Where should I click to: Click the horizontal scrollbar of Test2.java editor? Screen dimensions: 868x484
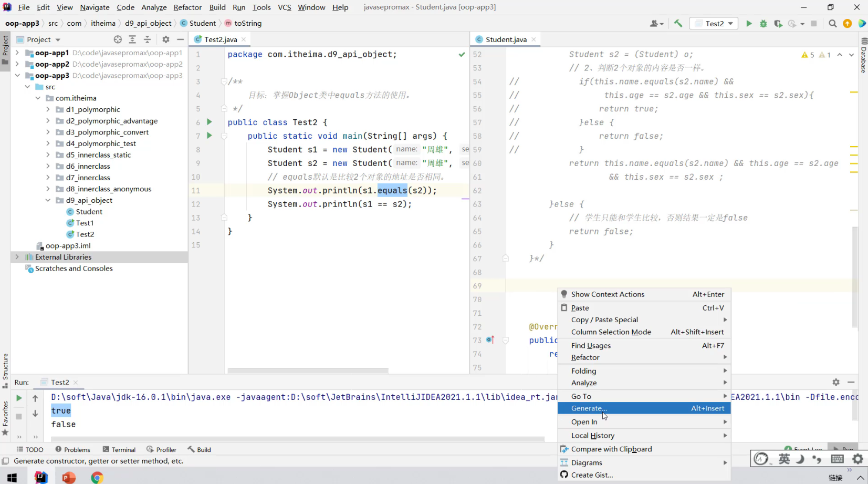tap(308, 370)
